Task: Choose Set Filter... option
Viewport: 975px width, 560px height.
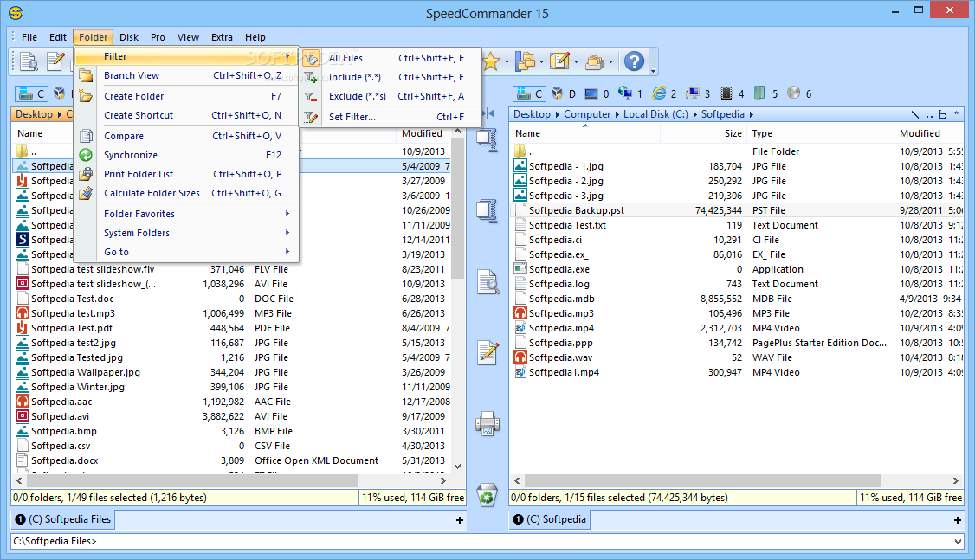Action: [392, 117]
